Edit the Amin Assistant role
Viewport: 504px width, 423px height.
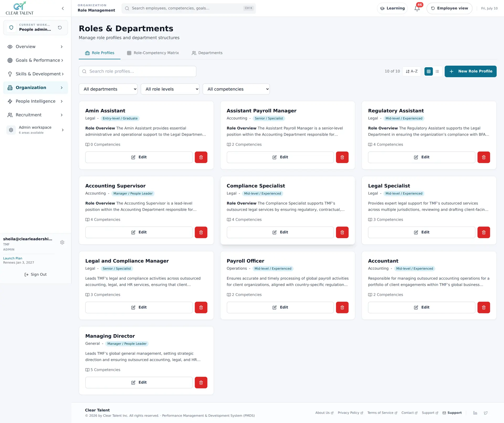[x=139, y=157]
